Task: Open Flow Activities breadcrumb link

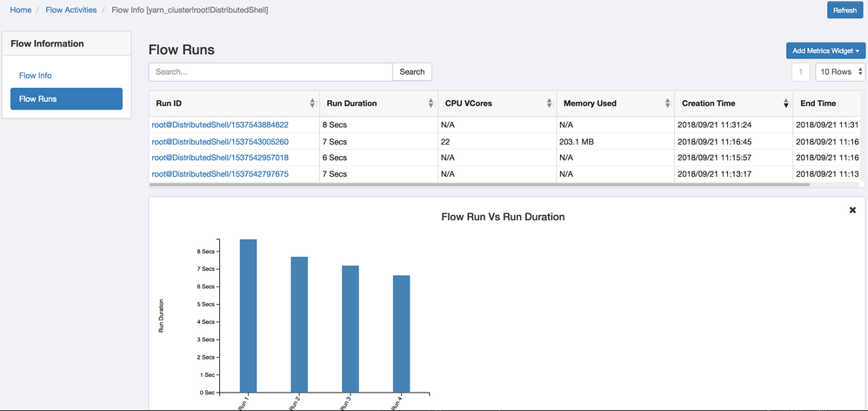Action: [71, 10]
